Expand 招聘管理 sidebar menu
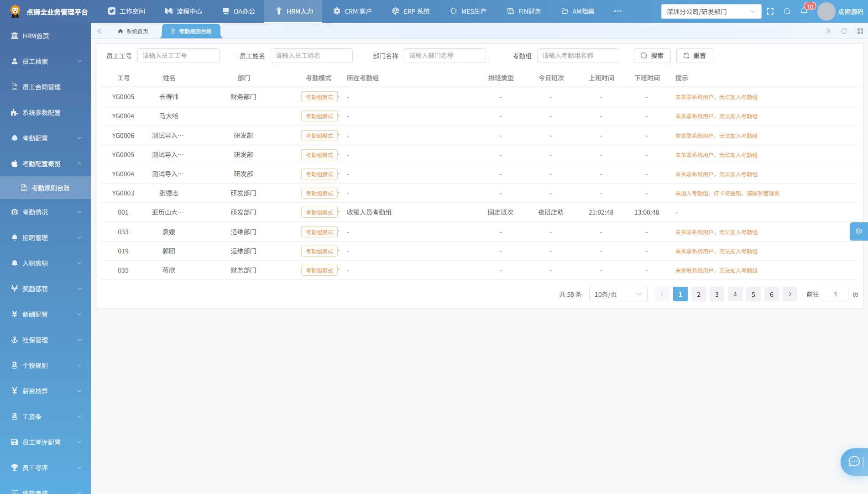Screen dimensions: 868x494 (x=45, y=237)
